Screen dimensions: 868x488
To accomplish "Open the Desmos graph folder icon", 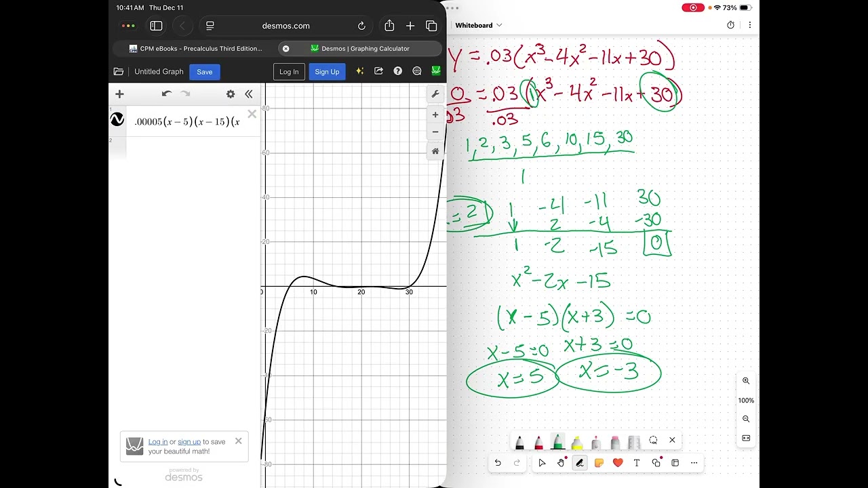I will click(119, 72).
